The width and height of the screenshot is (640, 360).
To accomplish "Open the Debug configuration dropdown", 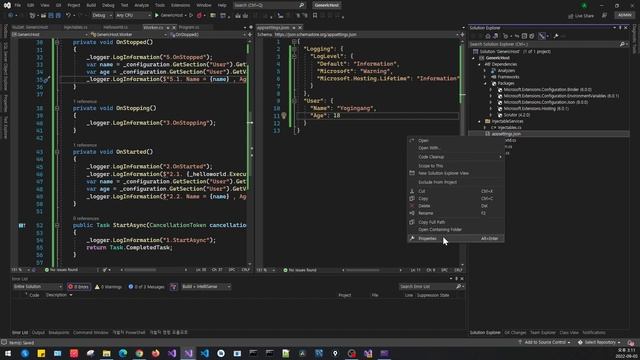I will [x=102, y=16].
